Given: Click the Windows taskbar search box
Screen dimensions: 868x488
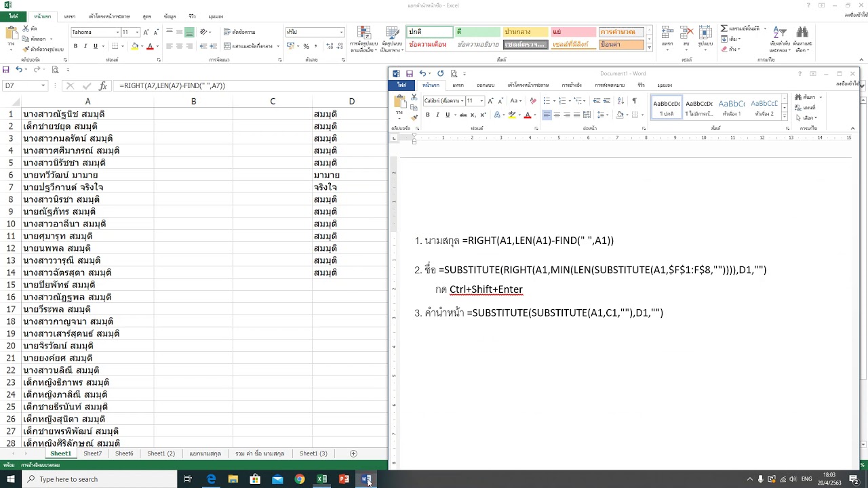Looking at the screenshot, I should tap(100, 479).
